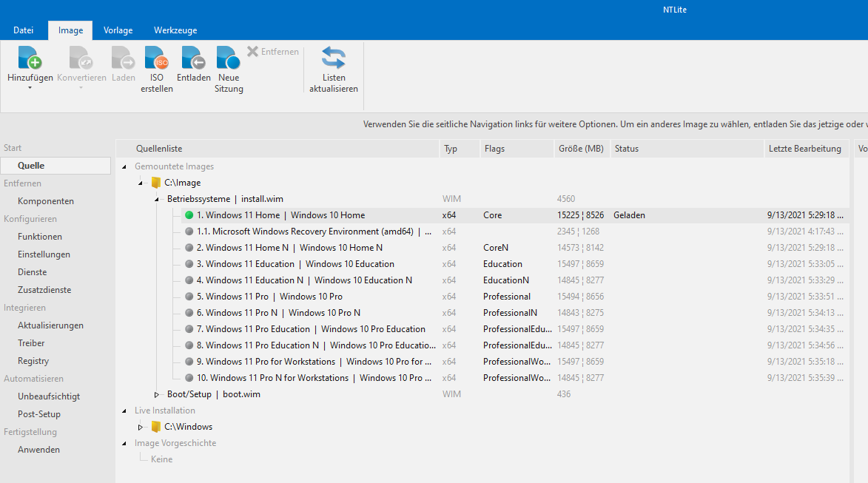Sort by Typ column header
Screen dimensions: 868x483
click(x=459, y=148)
